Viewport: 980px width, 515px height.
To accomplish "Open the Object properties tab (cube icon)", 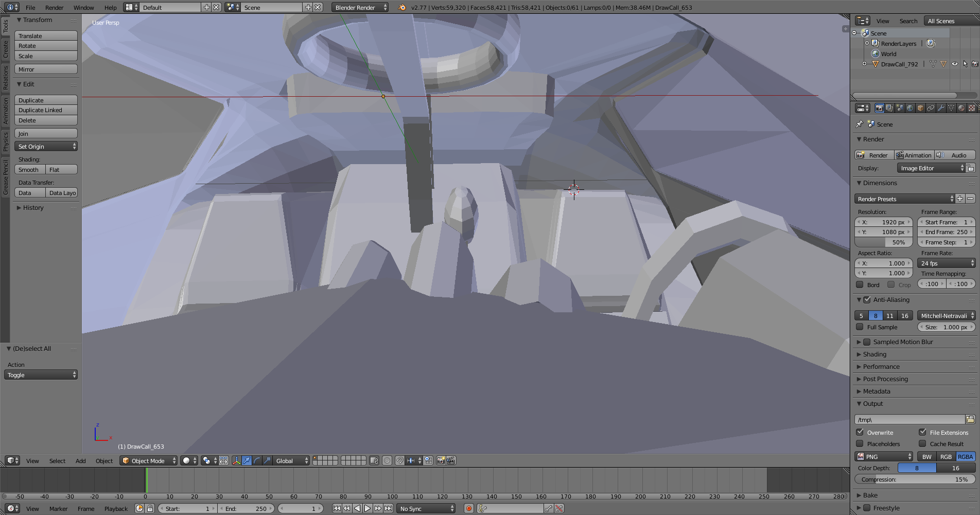I will [920, 108].
